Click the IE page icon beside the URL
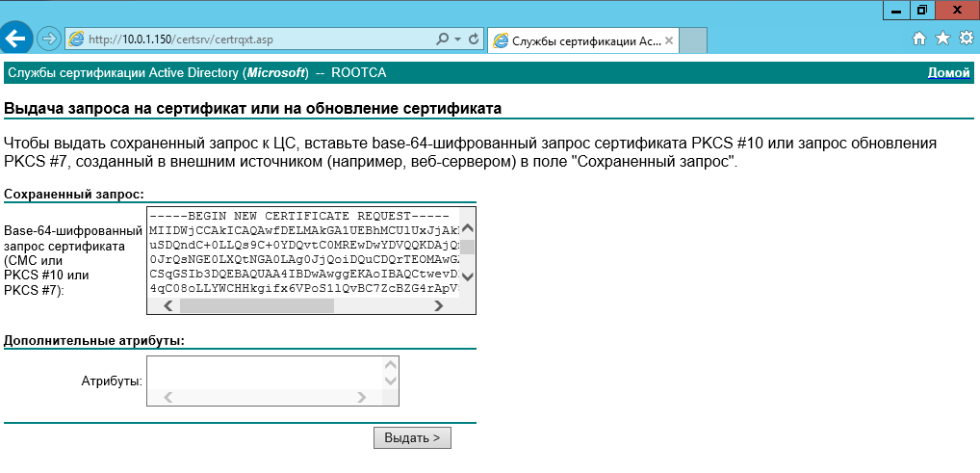 76,39
